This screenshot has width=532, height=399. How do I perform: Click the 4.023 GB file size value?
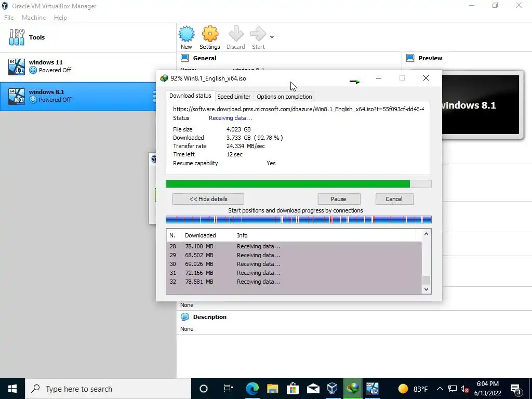[x=238, y=129]
